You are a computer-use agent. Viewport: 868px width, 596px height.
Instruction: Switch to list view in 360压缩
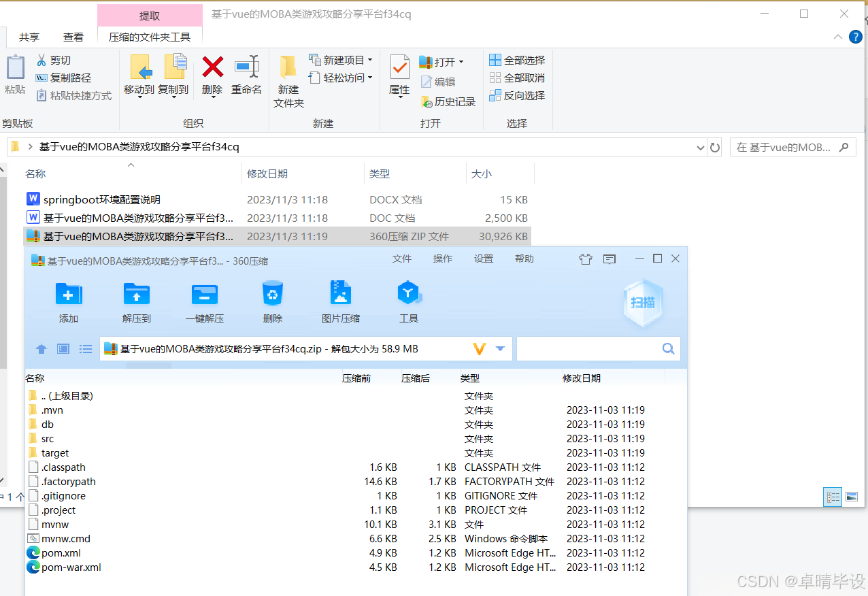click(x=85, y=348)
